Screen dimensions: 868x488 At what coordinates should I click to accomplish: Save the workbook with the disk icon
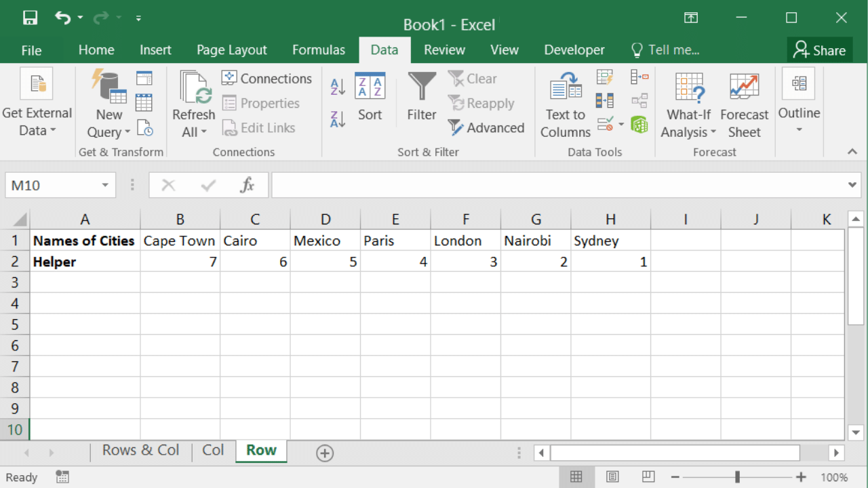pos(31,18)
